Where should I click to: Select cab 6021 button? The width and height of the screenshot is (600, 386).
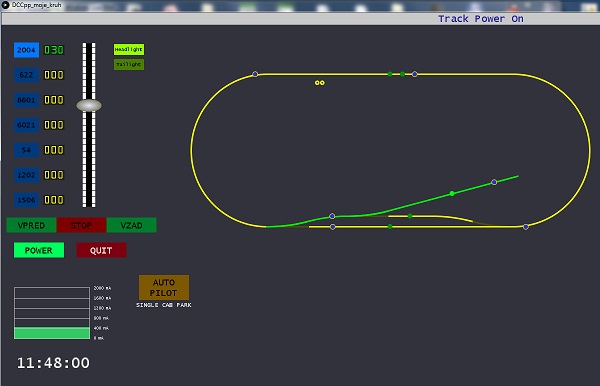point(26,125)
